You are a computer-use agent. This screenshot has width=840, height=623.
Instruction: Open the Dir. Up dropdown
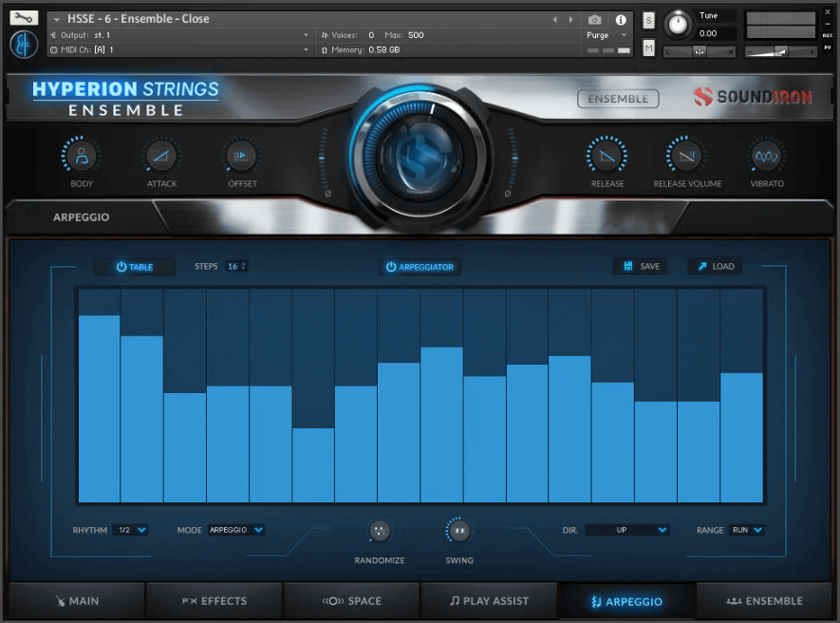627,530
